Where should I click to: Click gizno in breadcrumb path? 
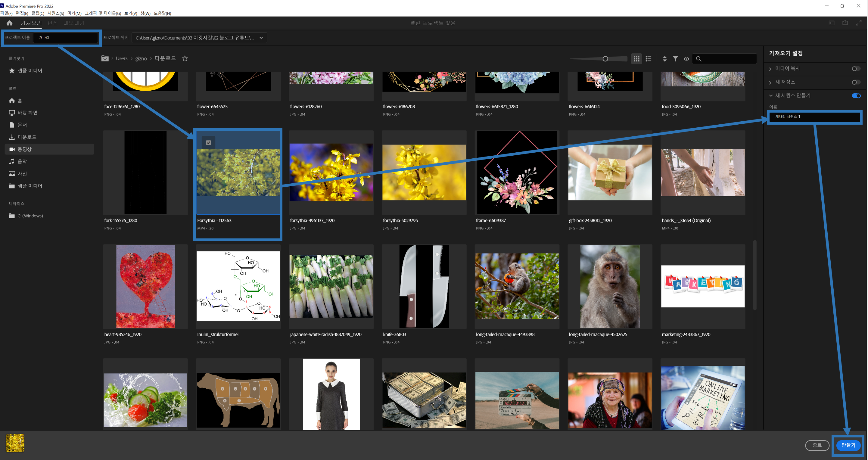coord(141,58)
